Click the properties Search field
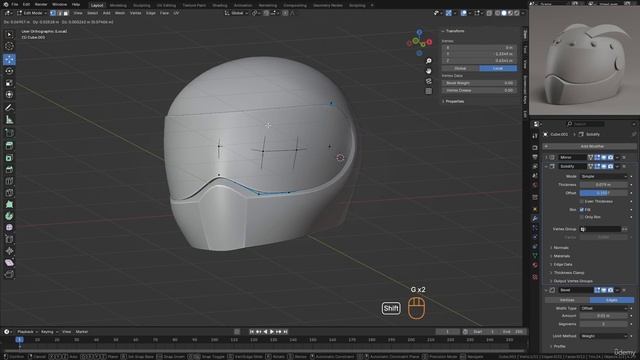 (585, 124)
